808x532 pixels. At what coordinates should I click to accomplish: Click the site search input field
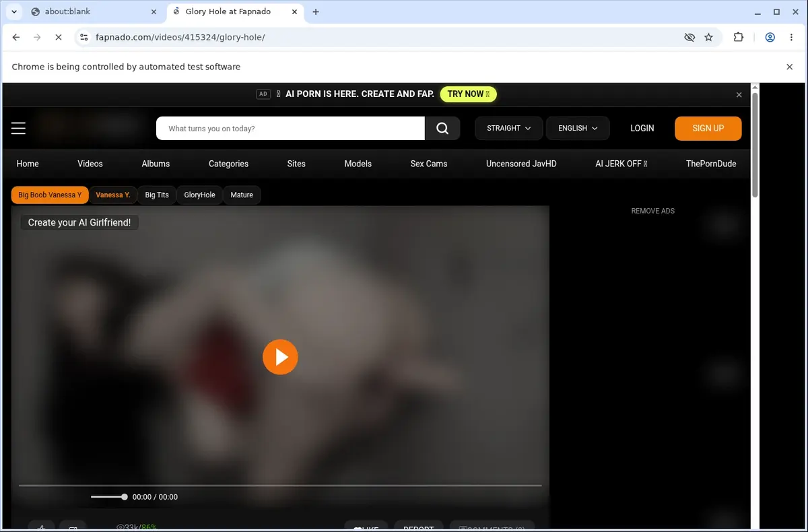click(x=290, y=128)
